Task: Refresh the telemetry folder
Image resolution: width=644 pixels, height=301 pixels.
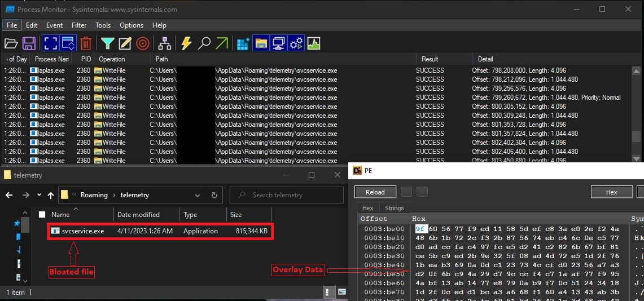Action: coord(214,195)
